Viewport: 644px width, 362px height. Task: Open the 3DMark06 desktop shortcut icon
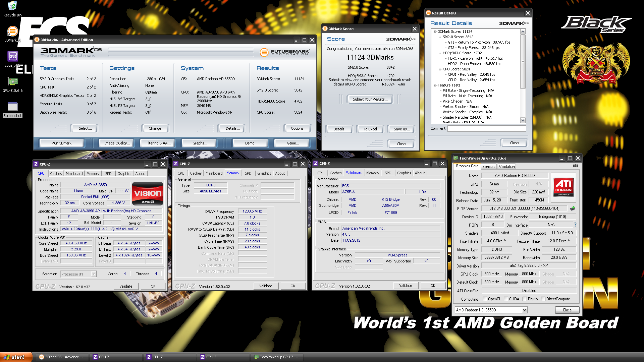click(12, 31)
